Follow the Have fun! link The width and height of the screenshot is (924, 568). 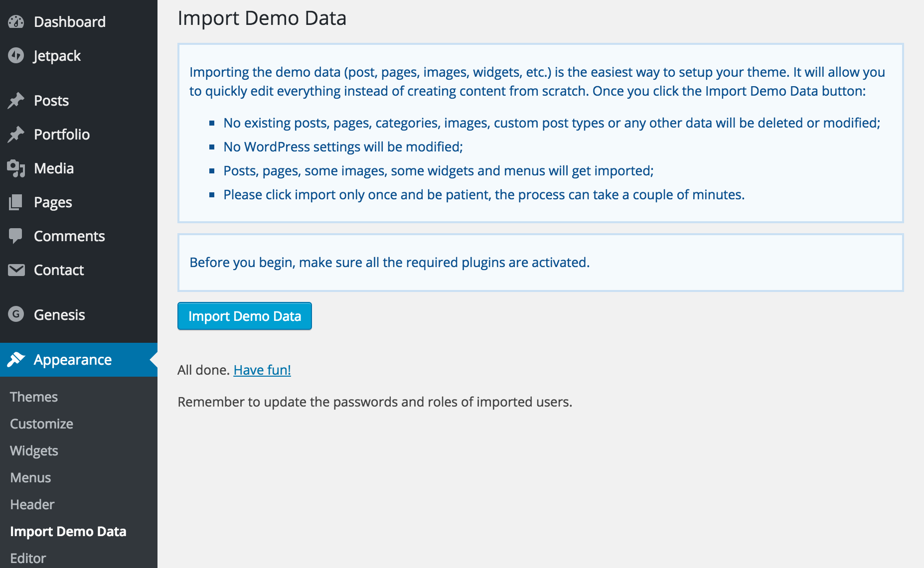click(262, 370)
